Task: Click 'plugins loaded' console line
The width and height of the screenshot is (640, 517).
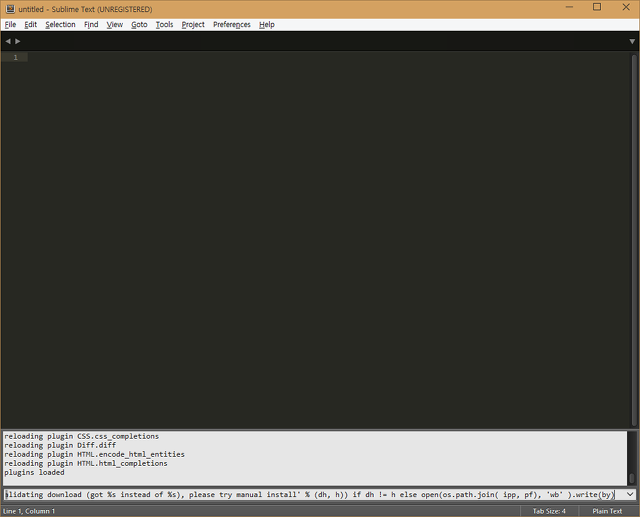Action: click(x=34, y=472)
